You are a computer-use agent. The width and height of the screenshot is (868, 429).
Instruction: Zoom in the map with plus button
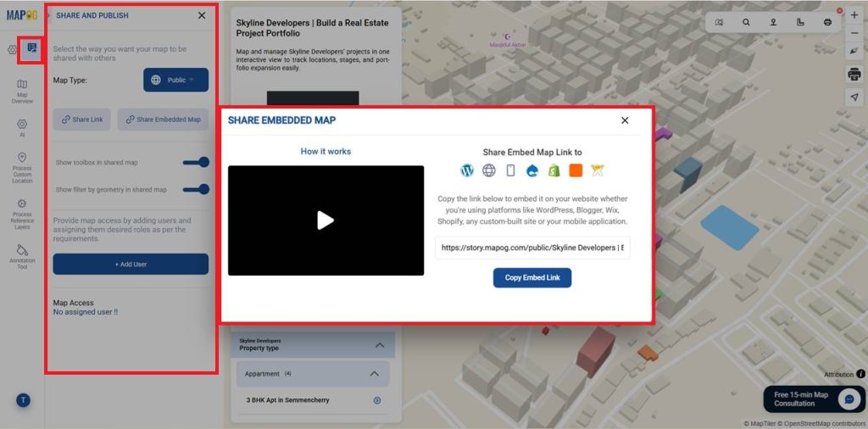pyautogui.click(x=854, y=15)
